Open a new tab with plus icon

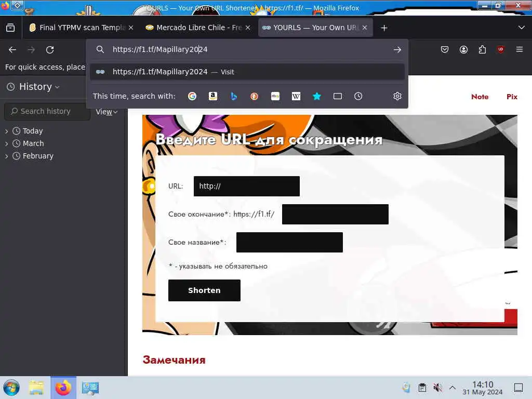tap(384, 28)
